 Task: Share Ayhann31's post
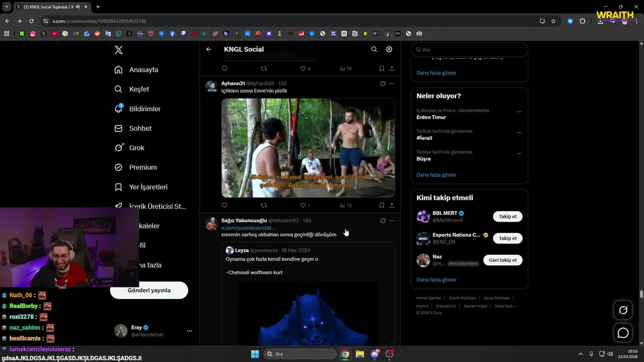(392, 205)
